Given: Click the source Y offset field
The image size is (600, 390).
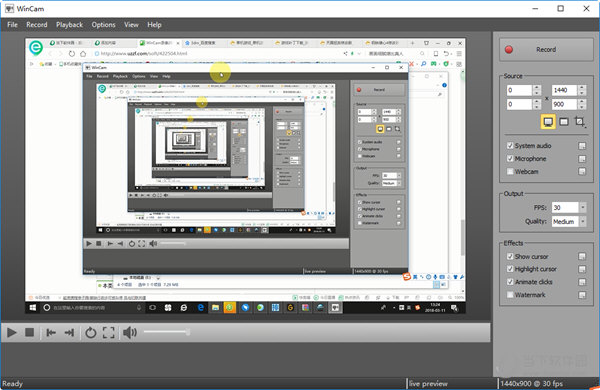Looking at the screenshot, I should [519, 104].
